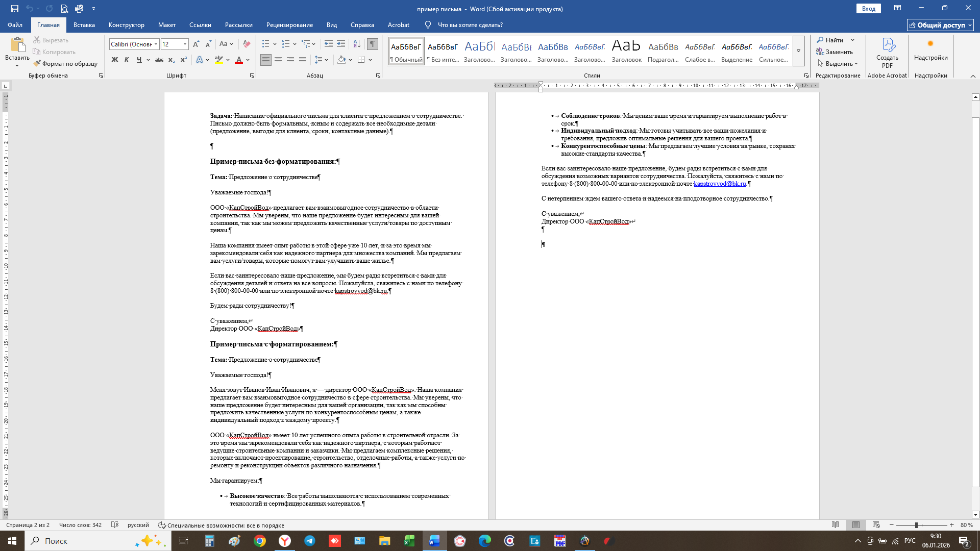980x551 pixels.
Task: Click the strikethrough text icon
Action: [159, 60]
